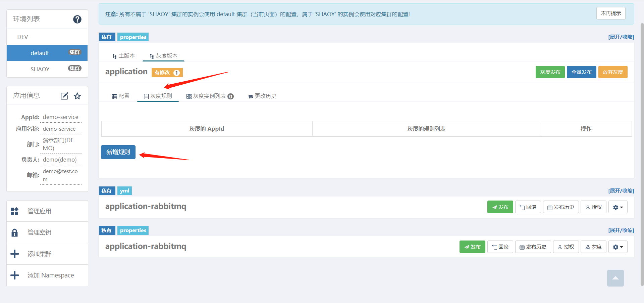Viewport: 644px width, 303px height.
Task: Click the 管理应用 grid icon
Action: pyautogui.click(x=14, y=211)
